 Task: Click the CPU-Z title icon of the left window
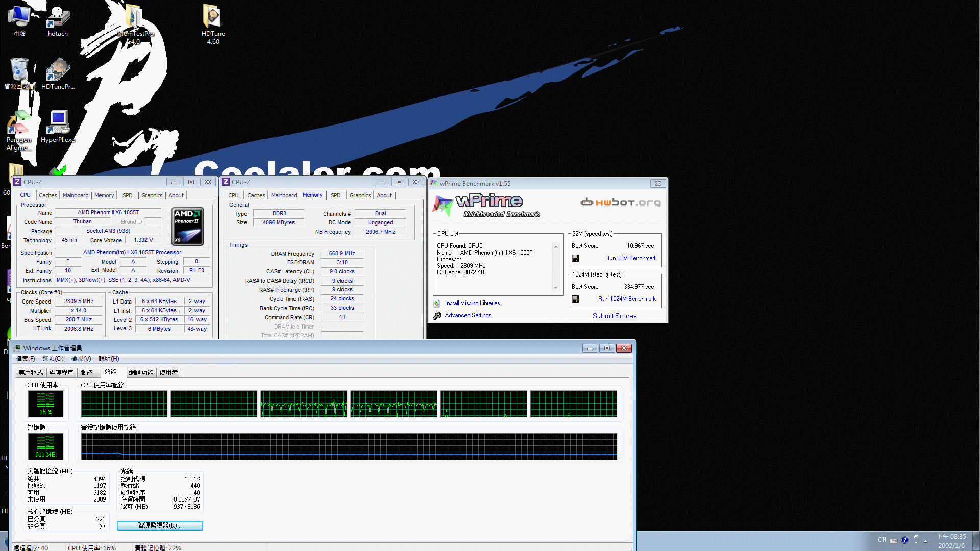pos(17,182)
